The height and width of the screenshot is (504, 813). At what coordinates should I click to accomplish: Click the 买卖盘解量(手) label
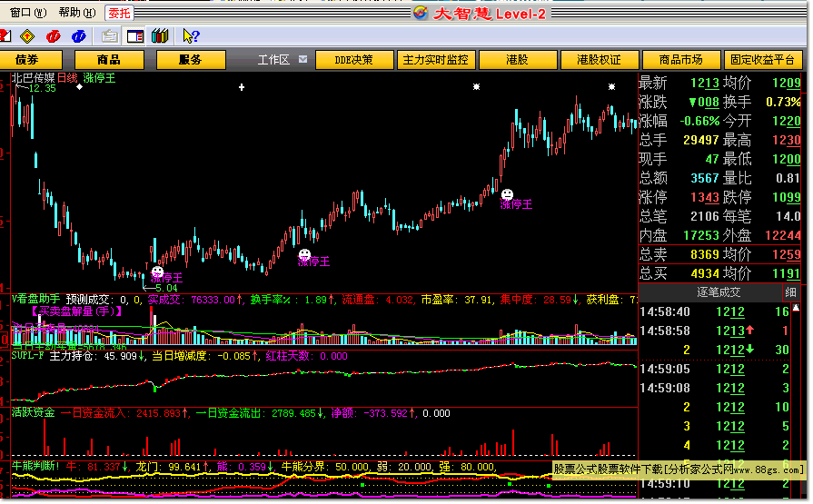(76, 311)
